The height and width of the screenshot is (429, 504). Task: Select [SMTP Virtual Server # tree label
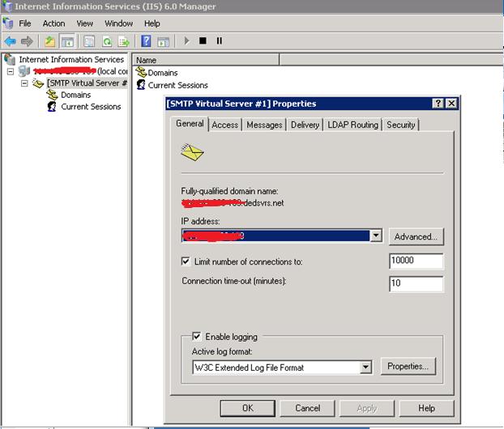coord(87,83)
